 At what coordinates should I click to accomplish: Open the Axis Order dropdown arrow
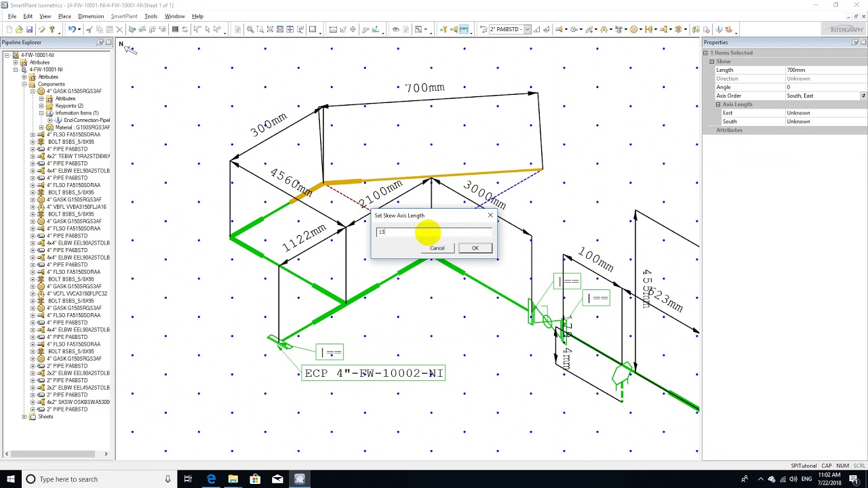(863, 96)
